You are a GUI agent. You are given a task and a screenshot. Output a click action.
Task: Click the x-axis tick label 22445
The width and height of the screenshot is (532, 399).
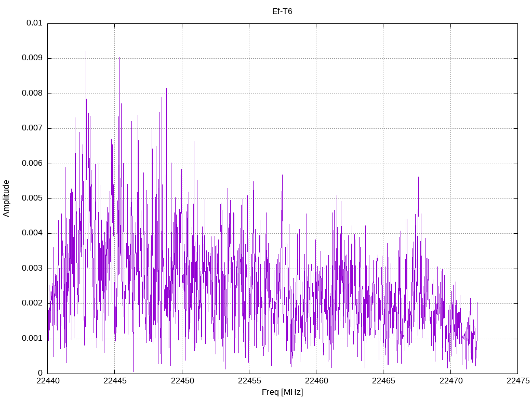tap(115, 381)
